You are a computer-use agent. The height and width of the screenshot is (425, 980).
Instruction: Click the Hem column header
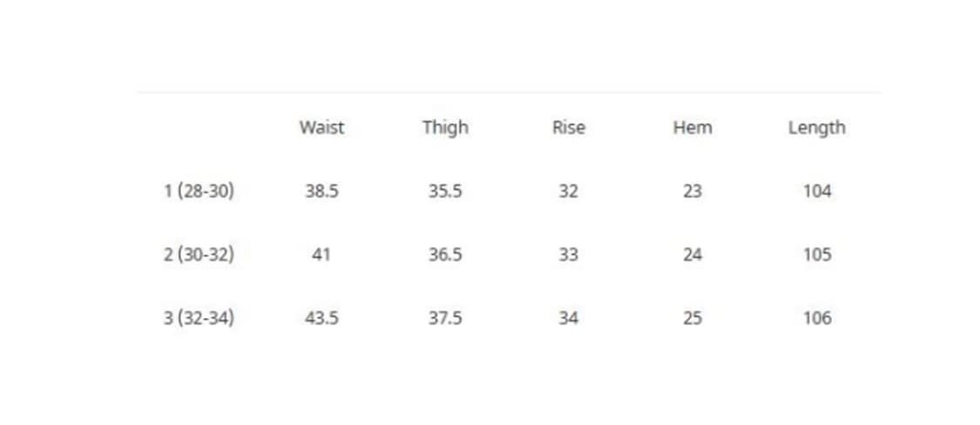(693, 127)
